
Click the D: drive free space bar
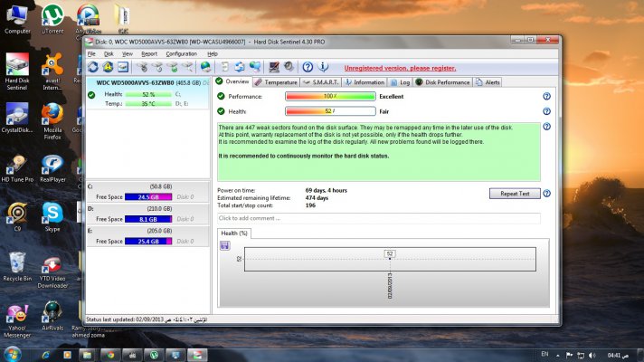[x=148, y=219]
